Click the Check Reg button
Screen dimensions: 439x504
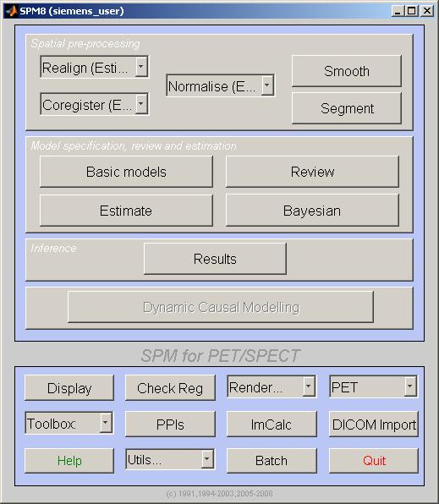170,388
